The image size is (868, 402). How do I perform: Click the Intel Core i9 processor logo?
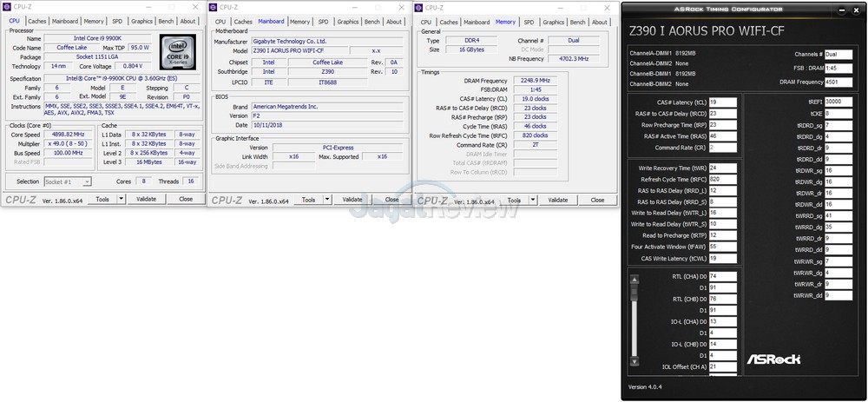[x=178, y=50]
